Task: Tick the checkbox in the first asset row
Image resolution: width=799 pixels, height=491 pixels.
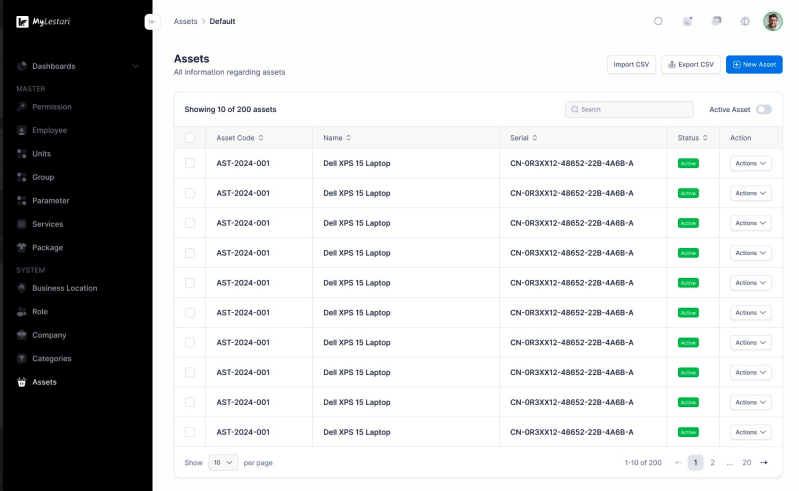Action: pyautogui.click(x=190, y=163)
